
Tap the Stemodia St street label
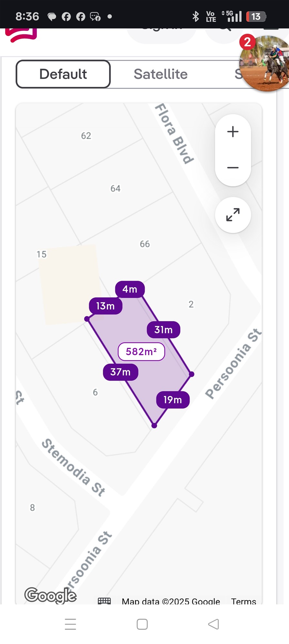74,467
